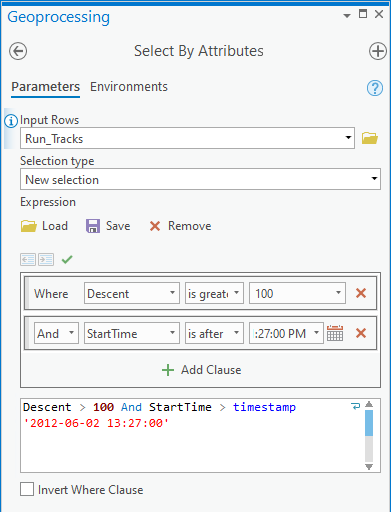Click the ungroup clauses icon
The width and height of the screenshot is (391, 512).
28,259
